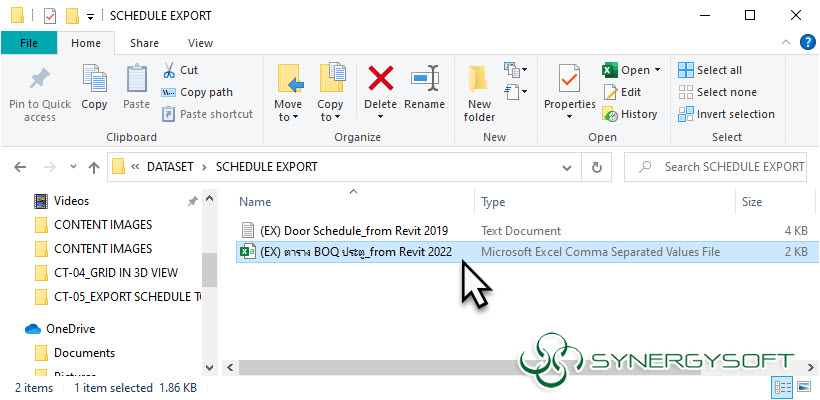Click Copy path in the Clipboard group

(197, 93)
